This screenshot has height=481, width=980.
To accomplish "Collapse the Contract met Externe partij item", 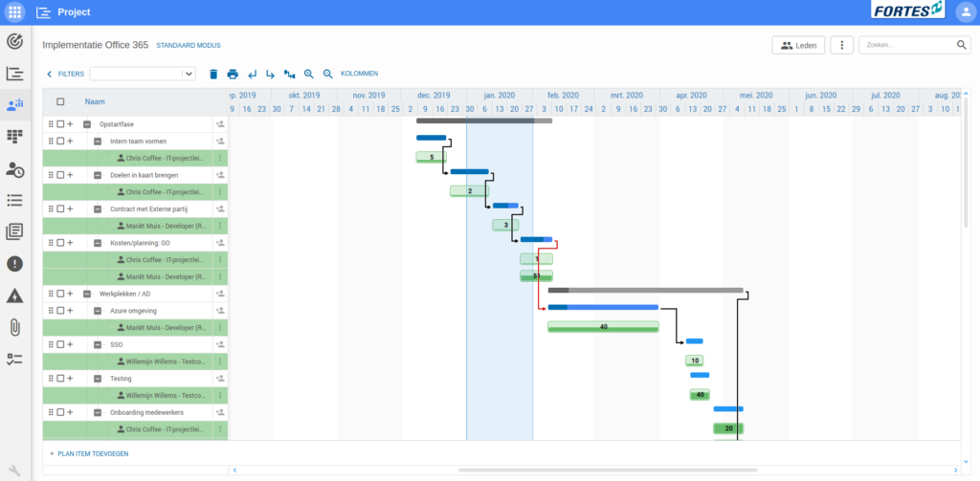I will 98,208.
